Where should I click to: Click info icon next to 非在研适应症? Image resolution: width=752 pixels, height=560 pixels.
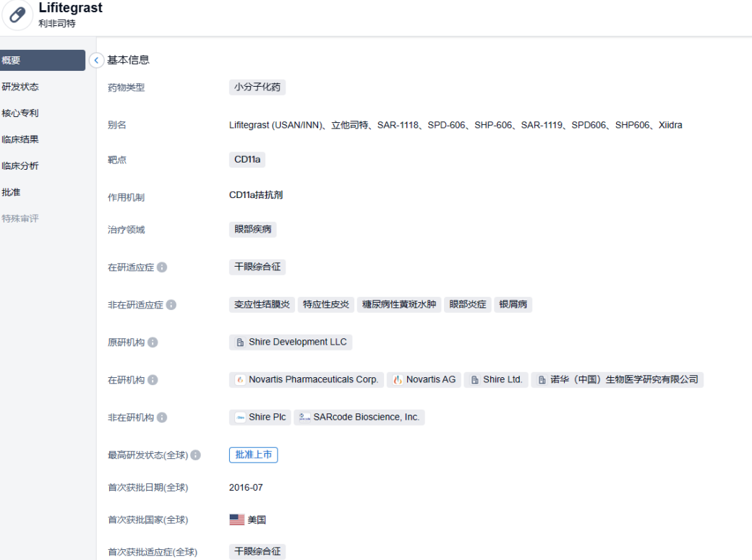tap(171, 305)
